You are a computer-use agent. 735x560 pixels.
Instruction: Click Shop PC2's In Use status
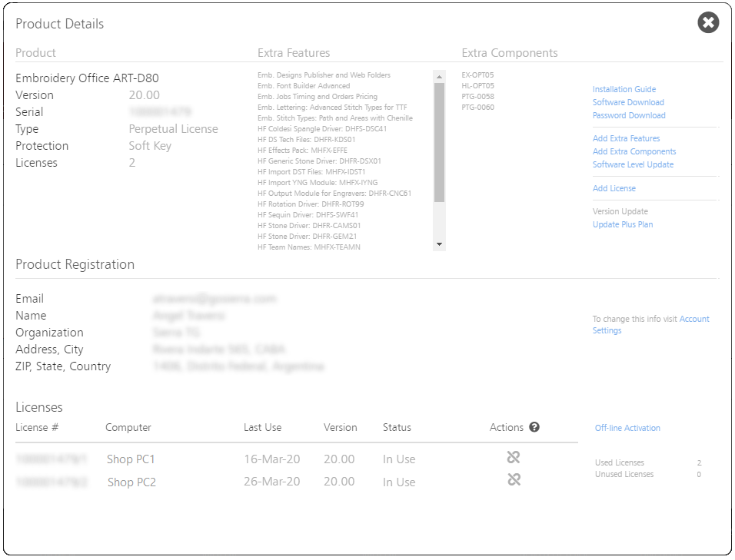399,482
